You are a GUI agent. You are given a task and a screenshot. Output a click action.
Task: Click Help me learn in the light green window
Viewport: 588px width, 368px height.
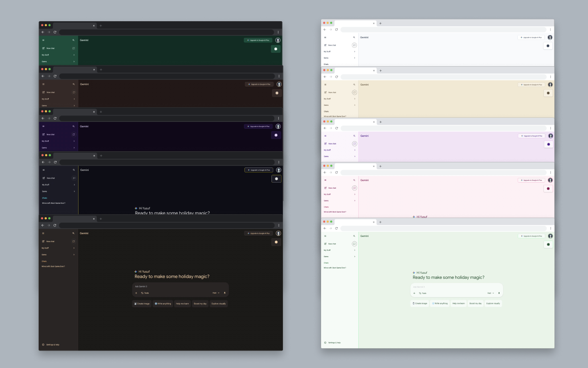point(458,303)
